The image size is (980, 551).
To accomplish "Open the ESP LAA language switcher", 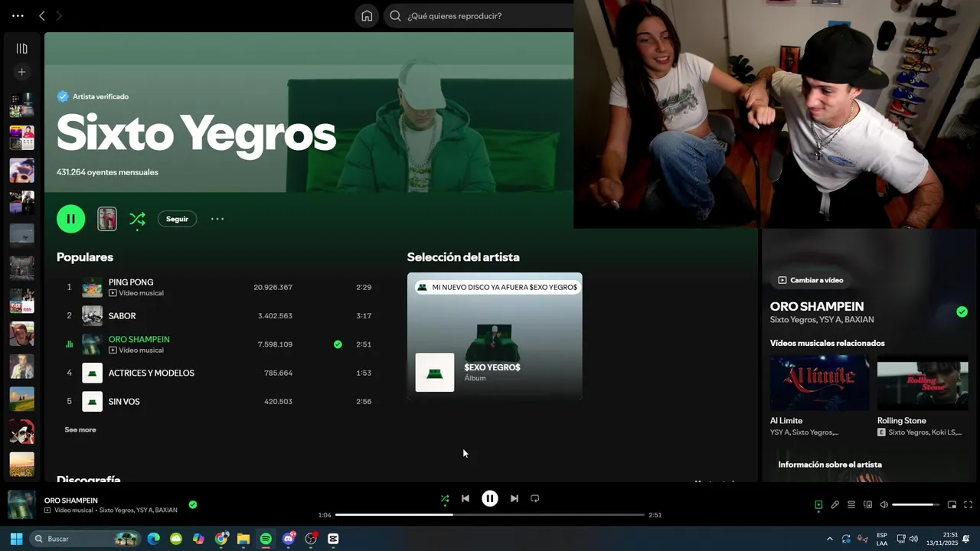I will (882, 539).
